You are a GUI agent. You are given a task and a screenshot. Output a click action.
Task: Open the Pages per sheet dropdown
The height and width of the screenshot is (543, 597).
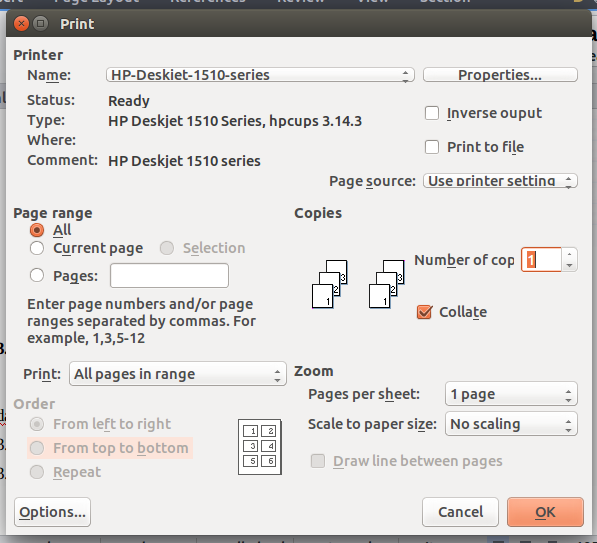(x=511, y=394)
